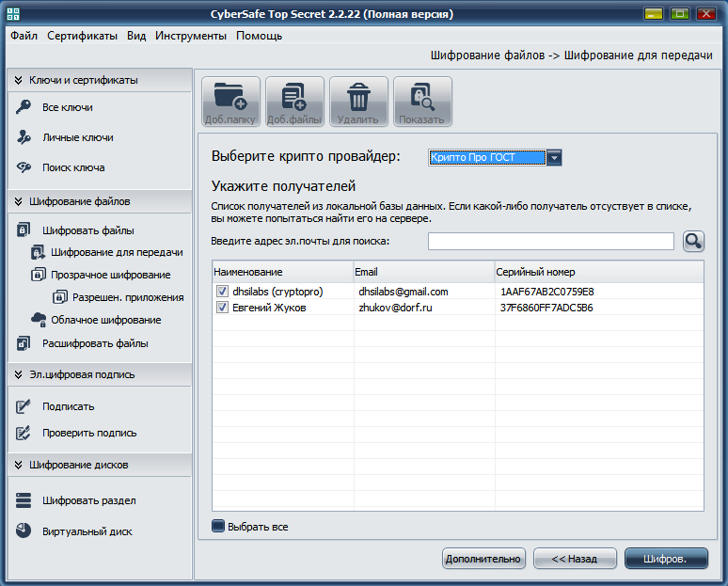Click the pie icon beside Виртуальный диск
This screenshot has width=728, height=586.
[24, 531]
